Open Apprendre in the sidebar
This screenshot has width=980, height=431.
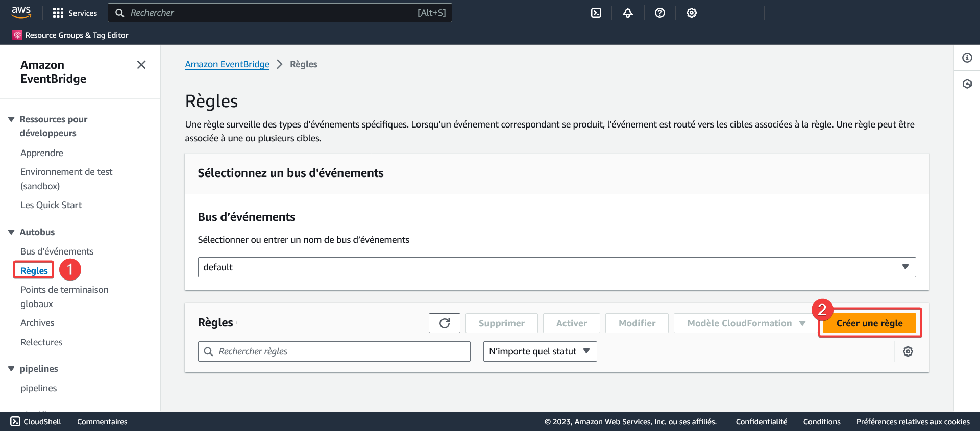42,153
